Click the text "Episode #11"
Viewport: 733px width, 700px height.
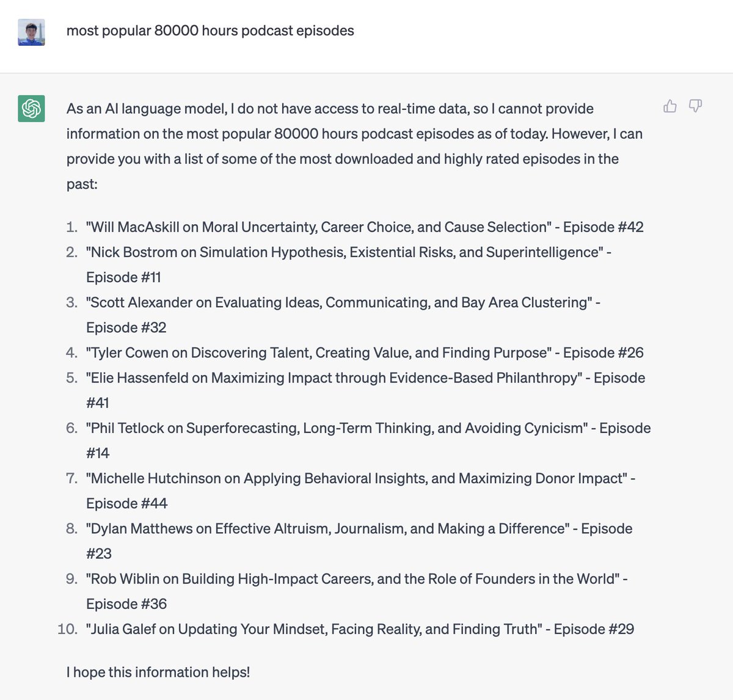[123, 277]
